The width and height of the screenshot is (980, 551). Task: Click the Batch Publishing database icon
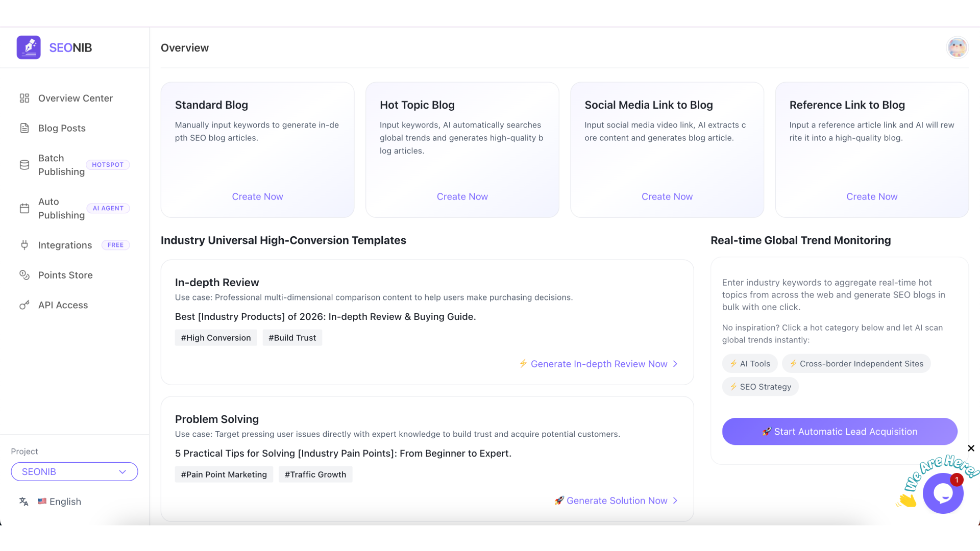[x=24, y=165]
